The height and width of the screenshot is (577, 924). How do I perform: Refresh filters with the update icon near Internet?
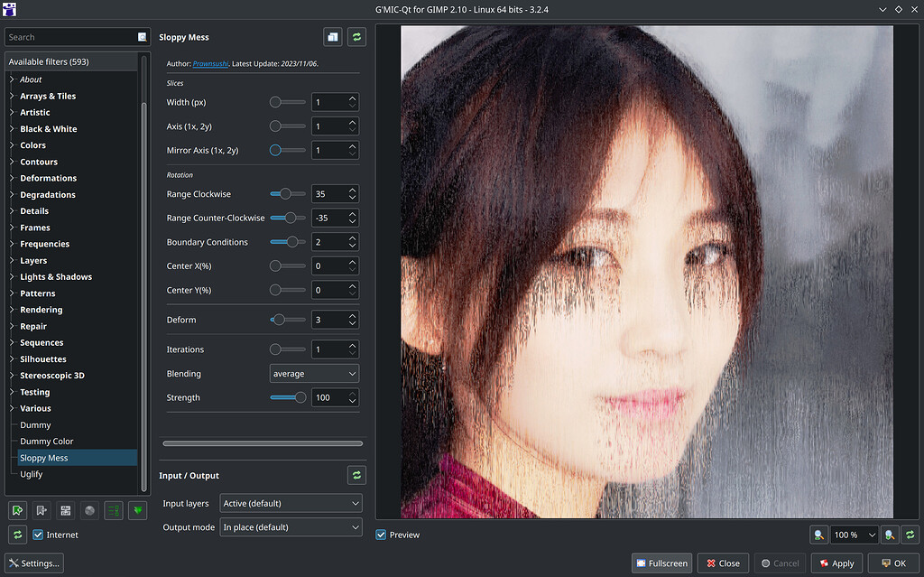[17, 535]
